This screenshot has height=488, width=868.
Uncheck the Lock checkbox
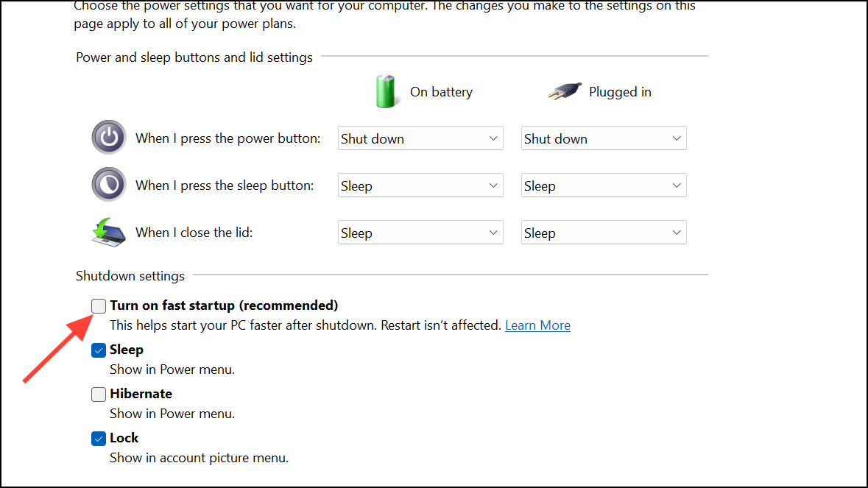tap(99, 439)
